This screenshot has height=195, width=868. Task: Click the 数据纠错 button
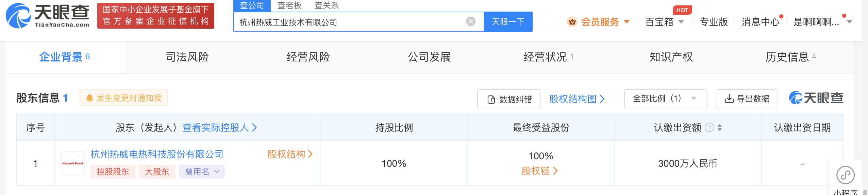coord(509,99)
